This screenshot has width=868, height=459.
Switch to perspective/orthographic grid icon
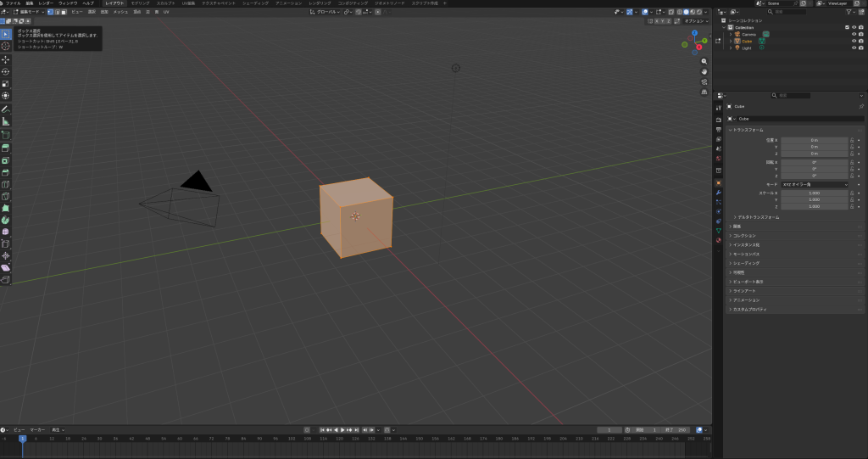[x=705, y=92]
